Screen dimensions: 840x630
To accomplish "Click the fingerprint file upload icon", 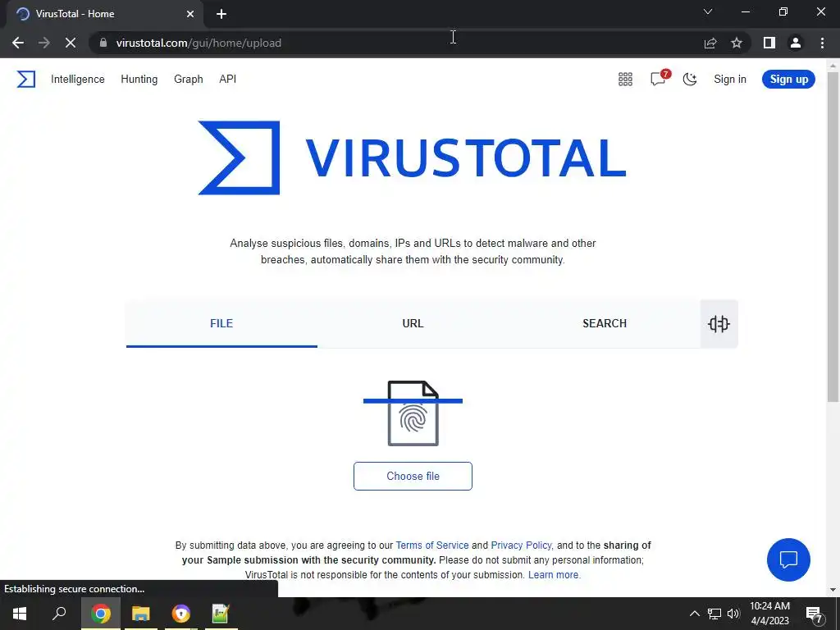I will tap(413, 413).
